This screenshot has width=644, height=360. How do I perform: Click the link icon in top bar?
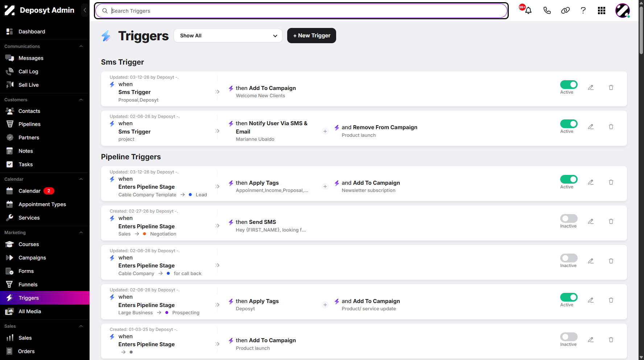(x=565, y=11)
